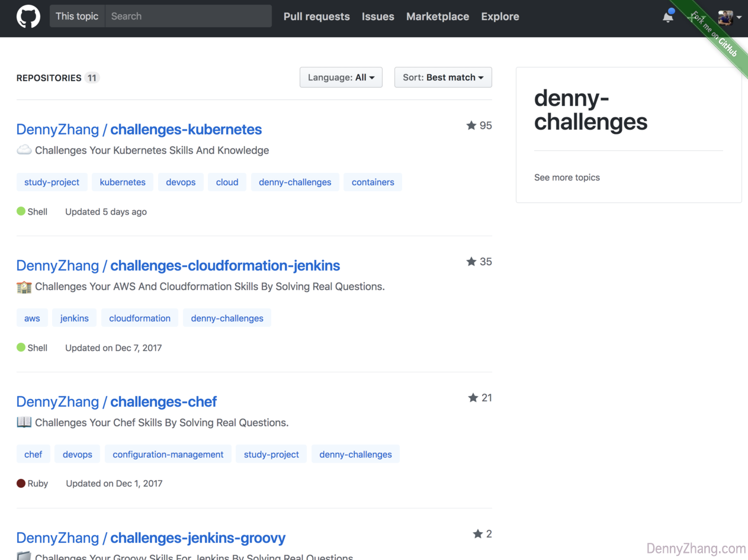The height and width of the screenshot is (560, 748).
Task: Open the challenges-chef repository
Action: point(163,401)
